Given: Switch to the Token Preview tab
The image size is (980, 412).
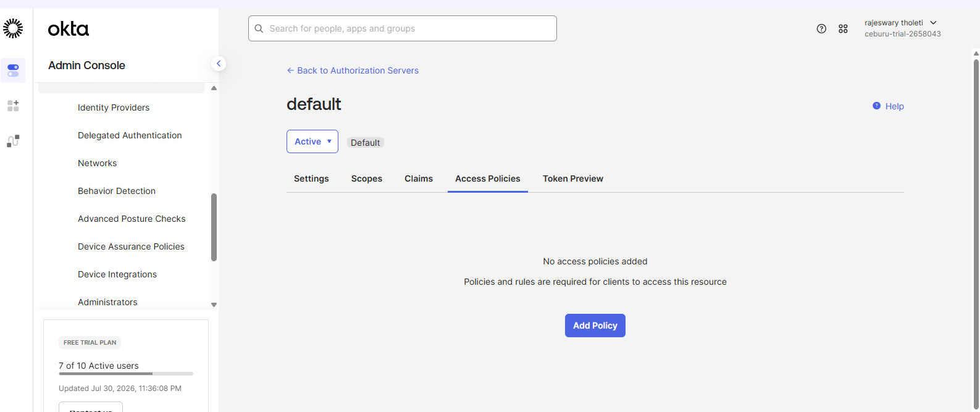Looking at the screenshot, I should (573, 179).
